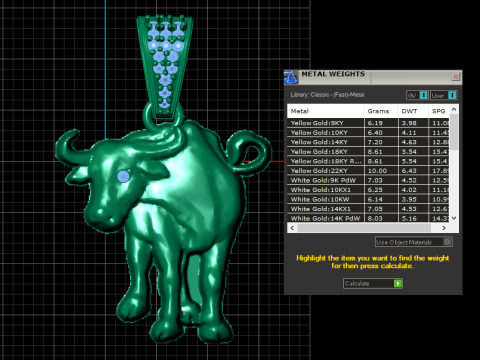Click the 6.19 grams cell

(x=381, y=123)
